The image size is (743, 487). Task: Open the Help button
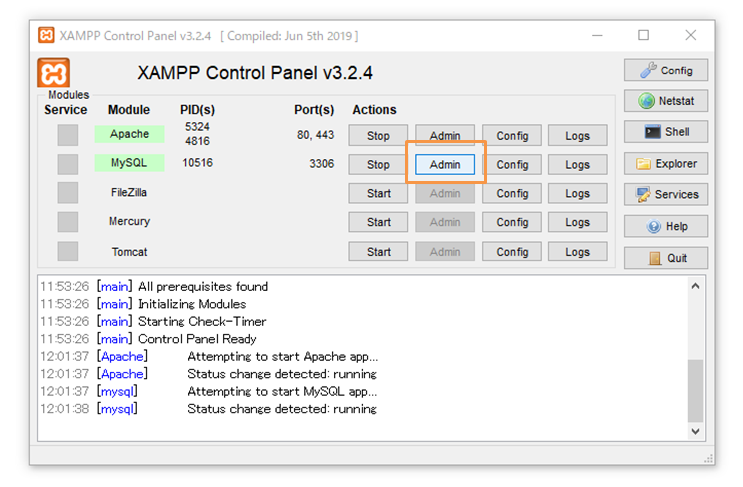click(x=666, y=226)
